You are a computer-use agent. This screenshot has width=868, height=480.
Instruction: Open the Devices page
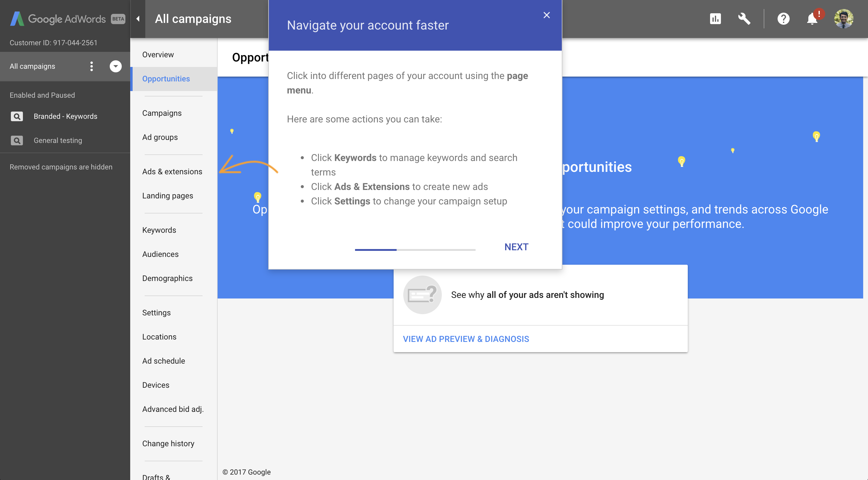click(x=156, y=385)
